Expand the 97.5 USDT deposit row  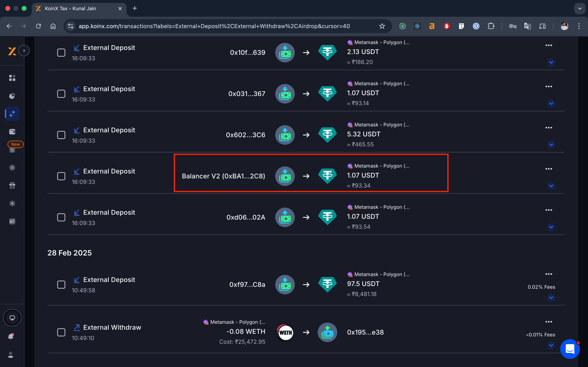pyautogui.click(x=551, y=298)
